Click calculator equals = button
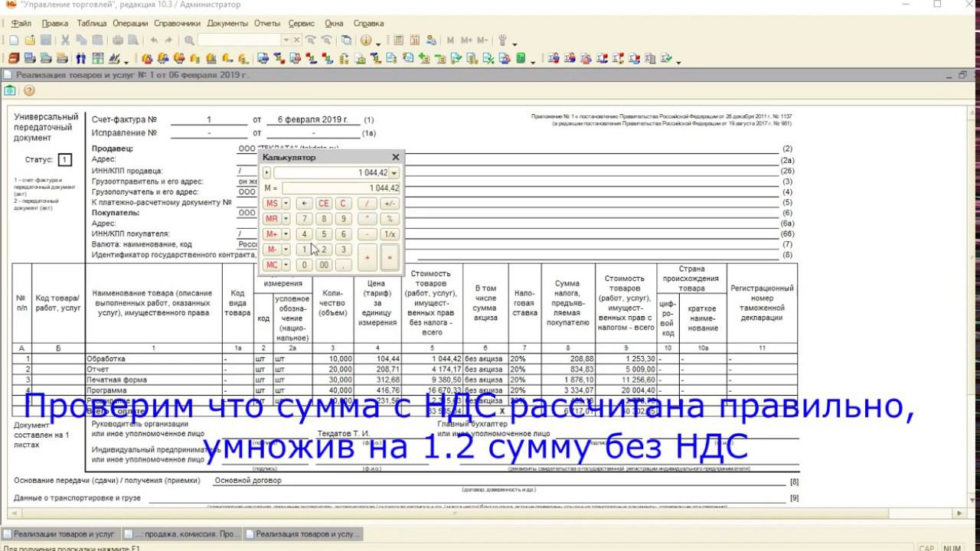 (x=390, y=257)
